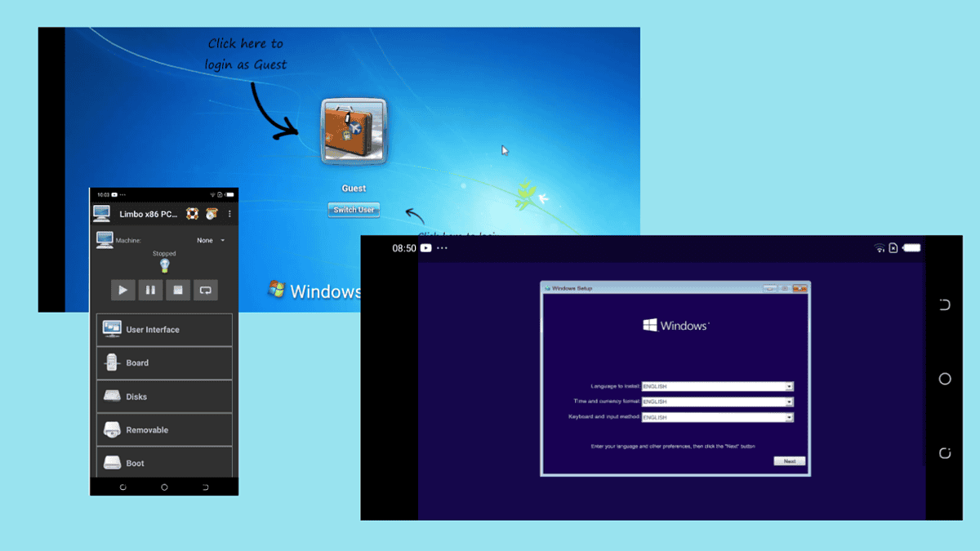The image size is (980, 551).
Task: Start the virtual machine with the Play control
Action: pos(122,290)
